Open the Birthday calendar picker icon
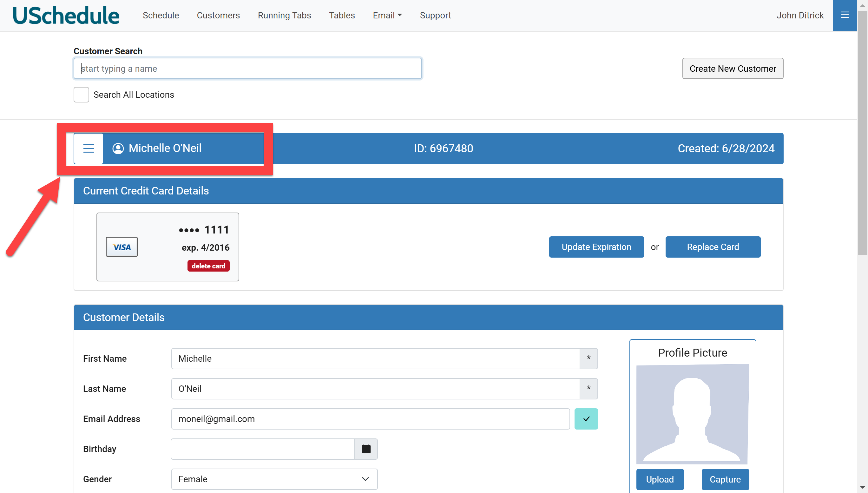The image size is (868, 493). [x=366, y=449]
